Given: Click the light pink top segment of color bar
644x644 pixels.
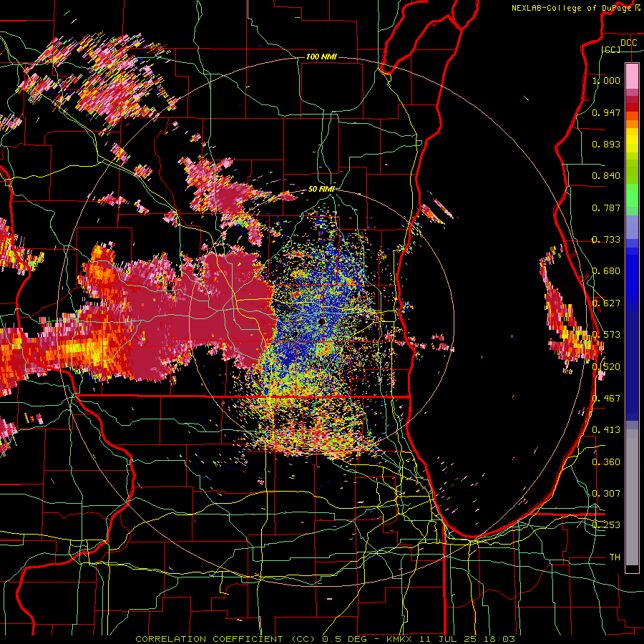Looking at the screenshot, I should coord(632,76).
